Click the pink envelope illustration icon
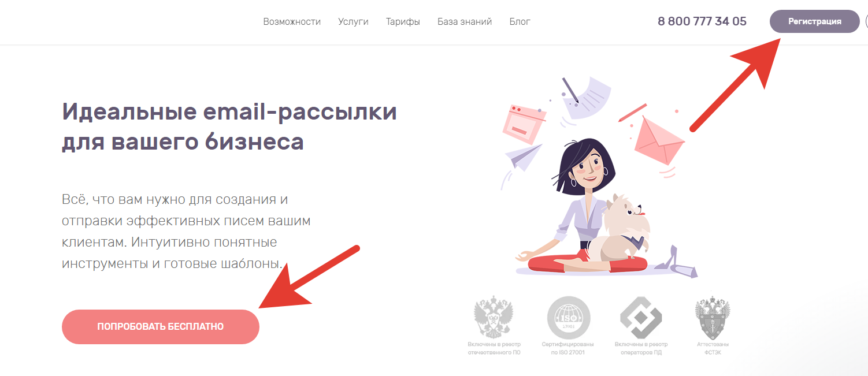This screenshot has height=376, width=868. (x=659, y=140)
